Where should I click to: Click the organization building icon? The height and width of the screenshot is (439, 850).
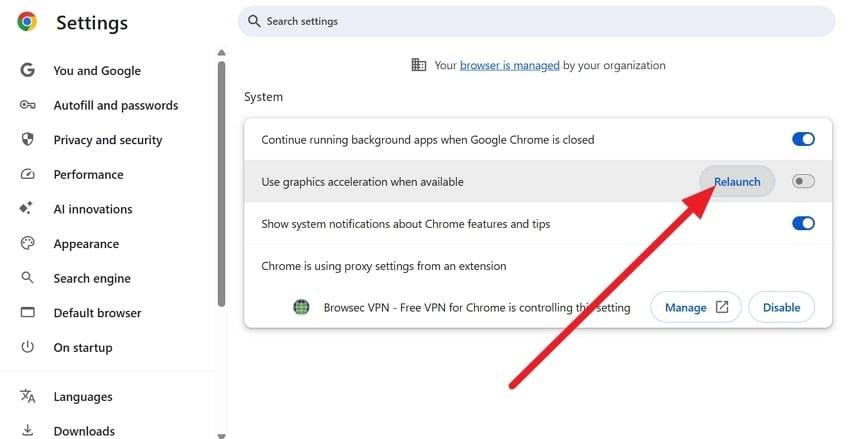click(x=418, y=65)
